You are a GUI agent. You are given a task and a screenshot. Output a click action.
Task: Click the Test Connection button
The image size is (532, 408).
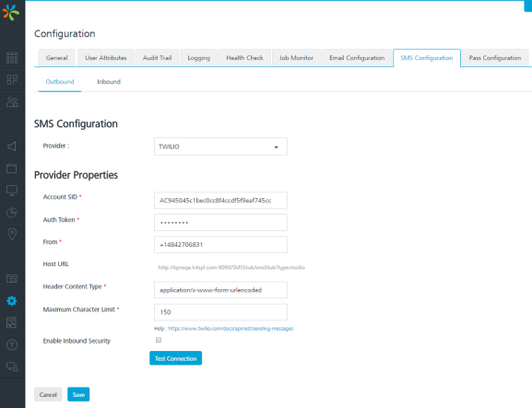(x=176, y=358)
